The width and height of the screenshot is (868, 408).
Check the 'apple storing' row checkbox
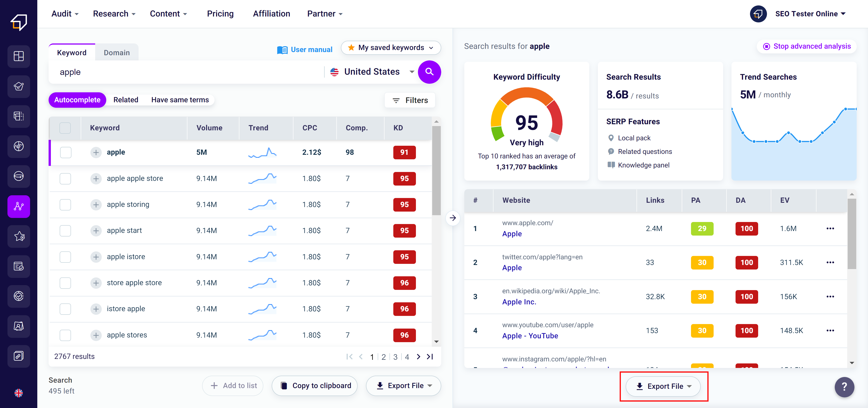(65, 205)
